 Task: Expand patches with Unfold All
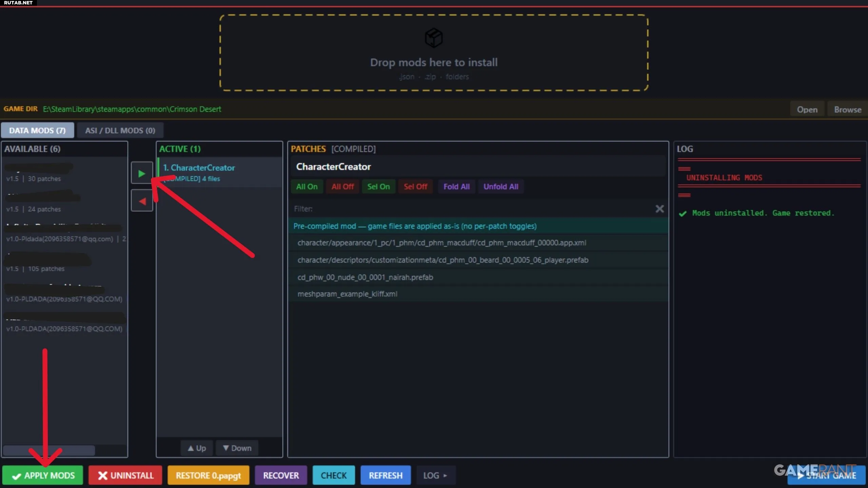point(500,187)
